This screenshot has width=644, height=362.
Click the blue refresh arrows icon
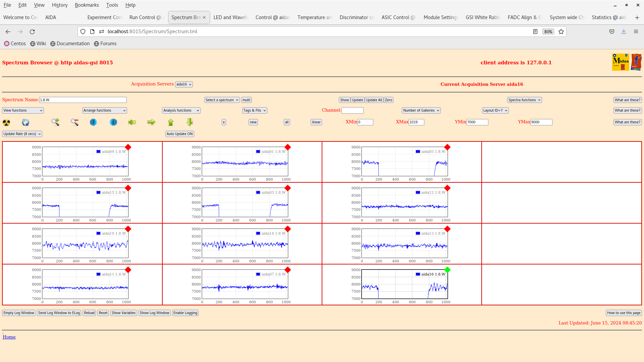pyautogui.click(x=25, y=122)
